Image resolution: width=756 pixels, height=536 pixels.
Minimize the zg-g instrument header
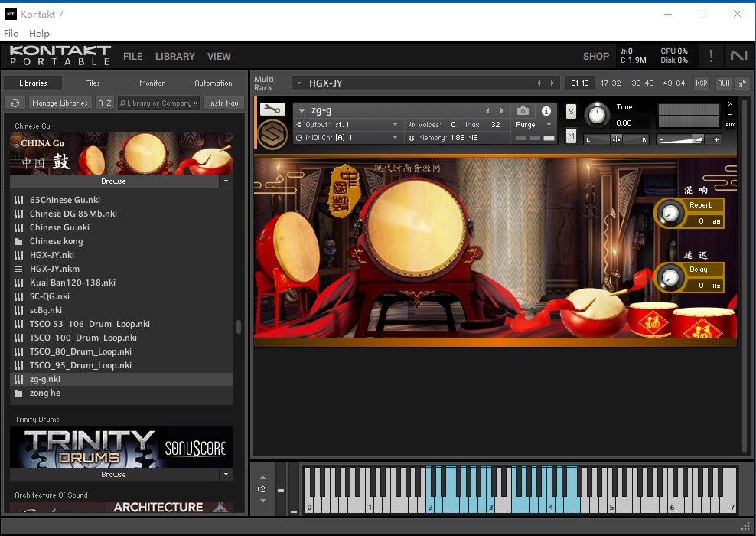pyautogui.click(x=730, y=114)
